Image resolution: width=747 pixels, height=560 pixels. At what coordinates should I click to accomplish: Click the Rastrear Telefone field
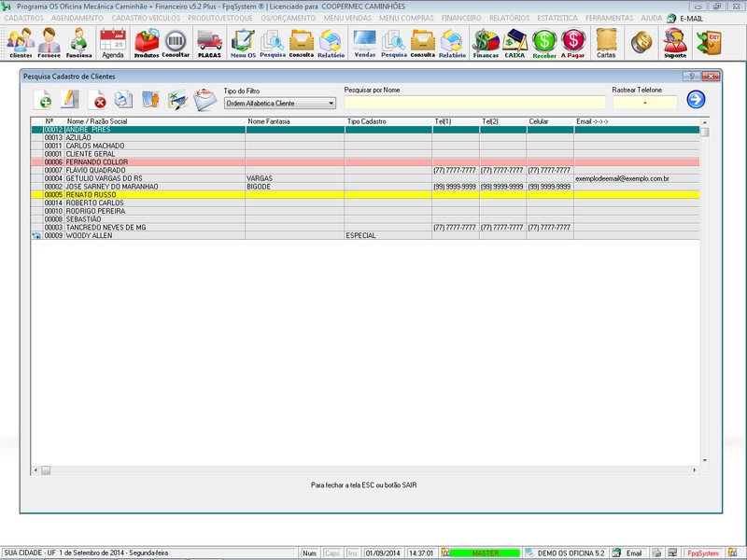pyautogui.click(x=644, y=102)
